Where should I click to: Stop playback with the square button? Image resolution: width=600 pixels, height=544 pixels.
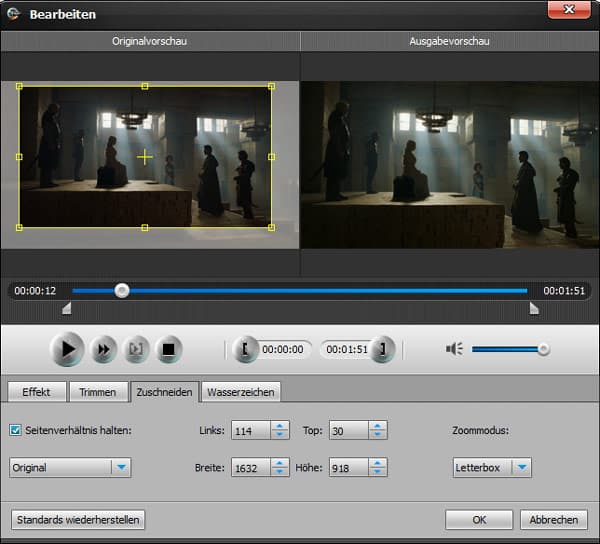(x=169, y=349)
